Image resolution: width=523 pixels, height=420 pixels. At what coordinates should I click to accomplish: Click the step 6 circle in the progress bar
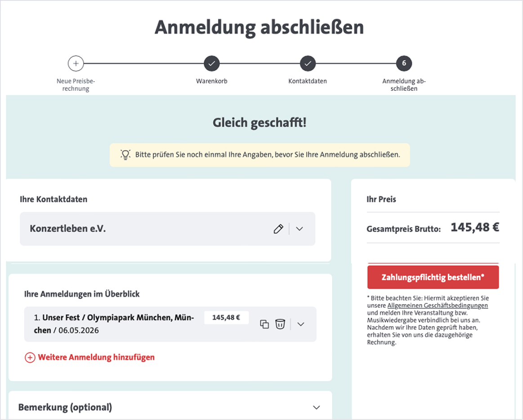click(x=403, y=63)
